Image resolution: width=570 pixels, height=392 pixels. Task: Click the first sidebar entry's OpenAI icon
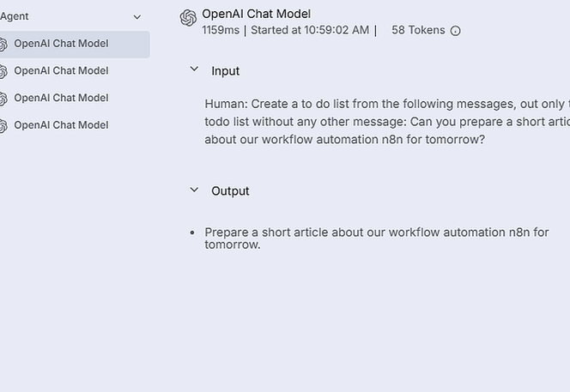(3, 44)
